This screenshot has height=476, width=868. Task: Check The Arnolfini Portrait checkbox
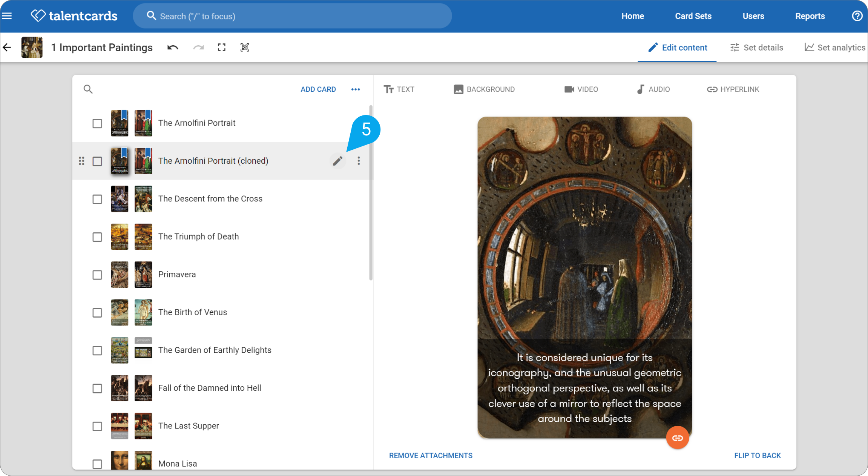click(x=97, y=123)
